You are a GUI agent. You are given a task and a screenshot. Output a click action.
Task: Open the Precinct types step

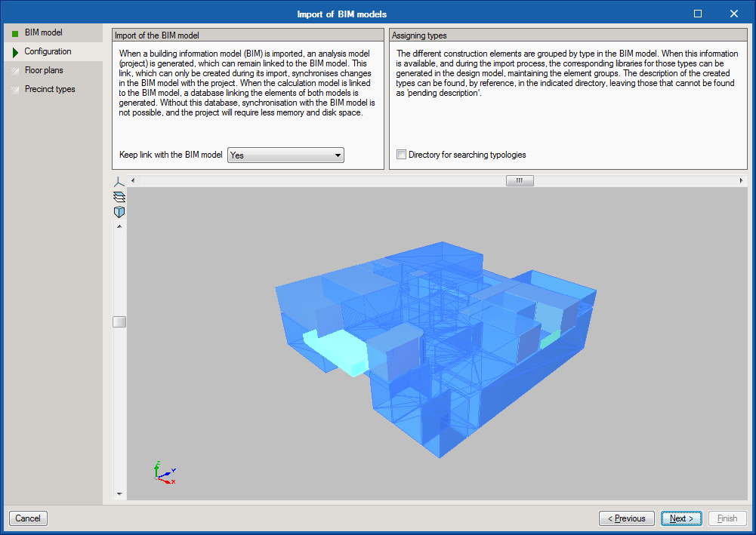(x=50, y=90)
